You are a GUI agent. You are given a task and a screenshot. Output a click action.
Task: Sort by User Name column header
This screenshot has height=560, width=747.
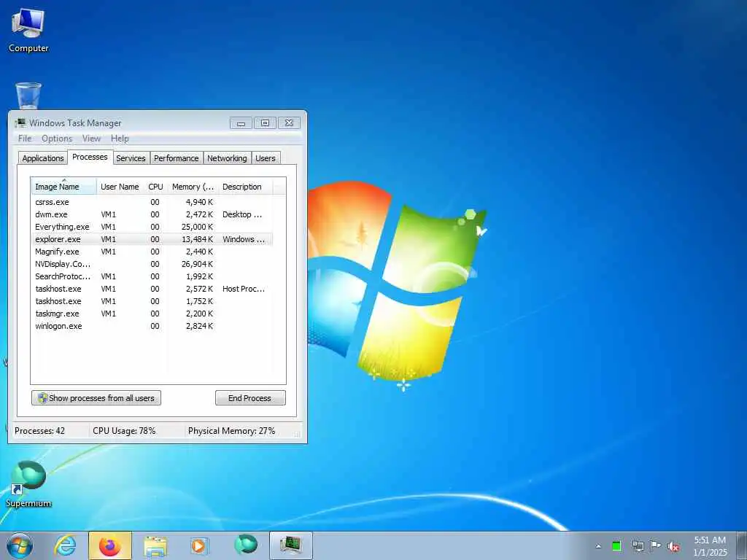(x=120, y=187)
